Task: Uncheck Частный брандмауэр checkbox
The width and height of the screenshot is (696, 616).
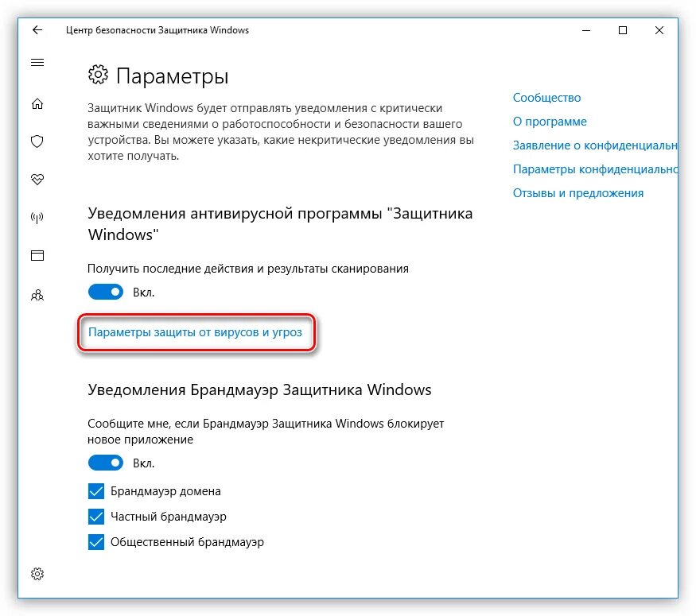Action: coord(96,516)
